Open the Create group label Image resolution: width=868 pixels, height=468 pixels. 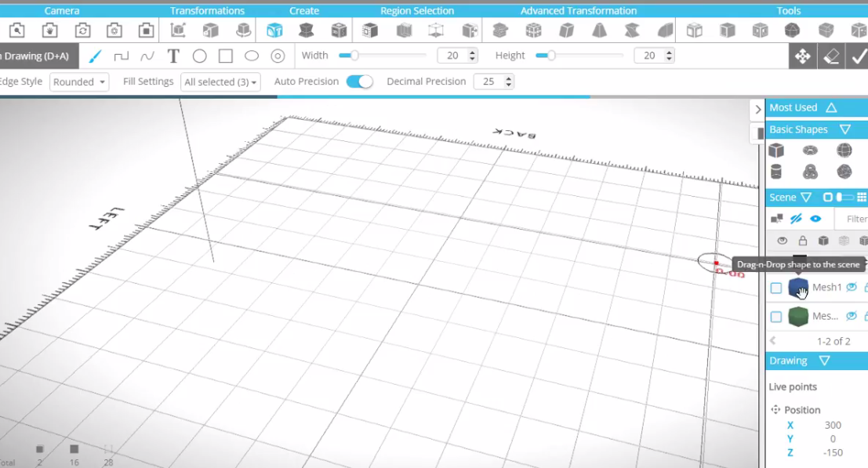click(x=304, y=10)
